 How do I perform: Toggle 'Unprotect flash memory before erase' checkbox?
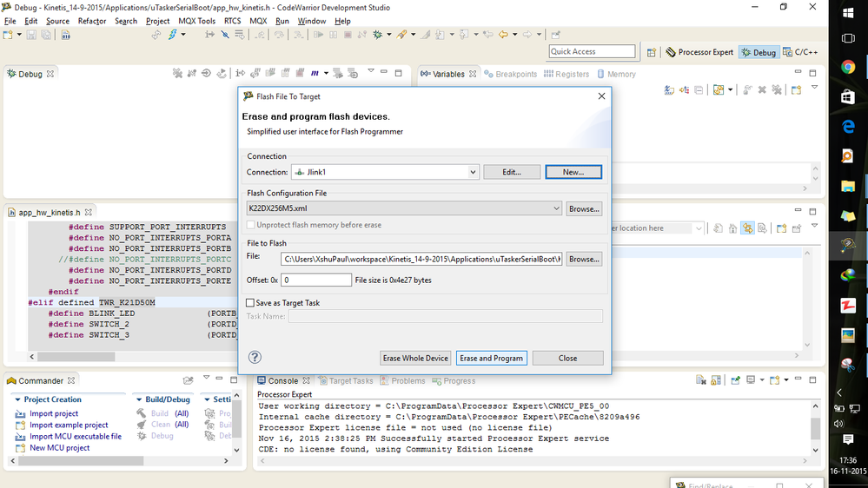[251, 225]
